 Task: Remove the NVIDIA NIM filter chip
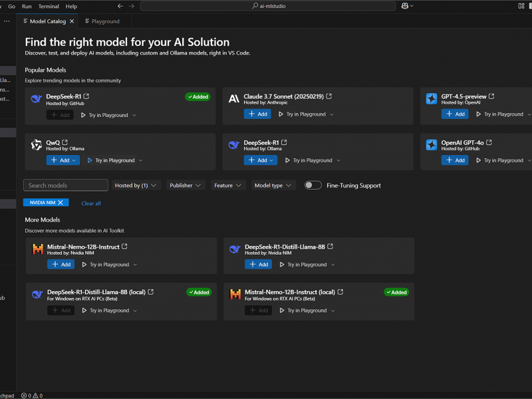coord(61,202)
